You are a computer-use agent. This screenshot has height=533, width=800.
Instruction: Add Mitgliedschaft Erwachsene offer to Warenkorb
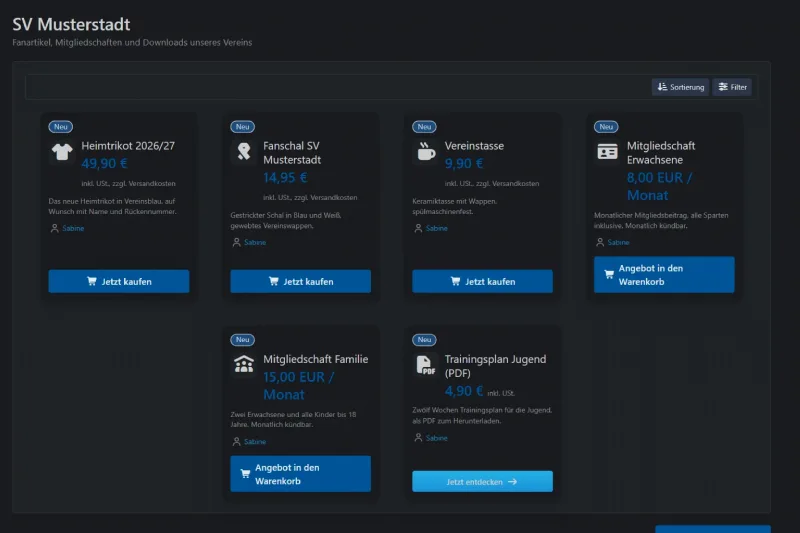click(x=664, y=275)
